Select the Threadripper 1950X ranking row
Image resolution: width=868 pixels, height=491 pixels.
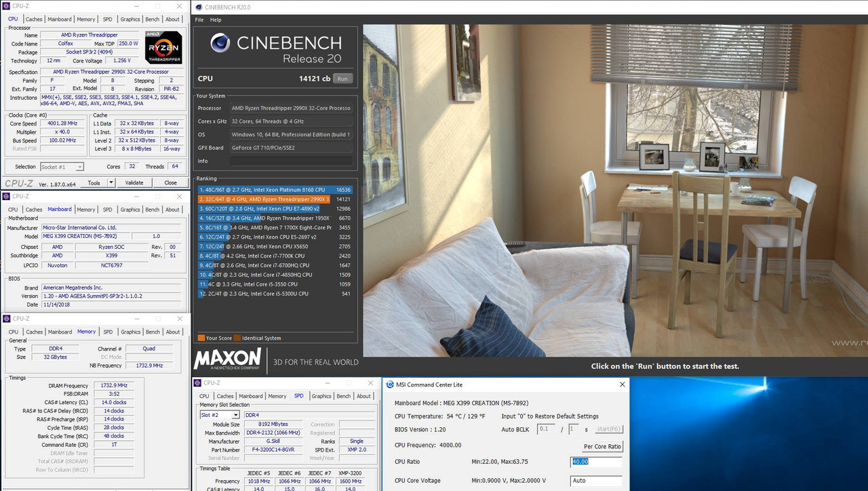coord(275,218)
